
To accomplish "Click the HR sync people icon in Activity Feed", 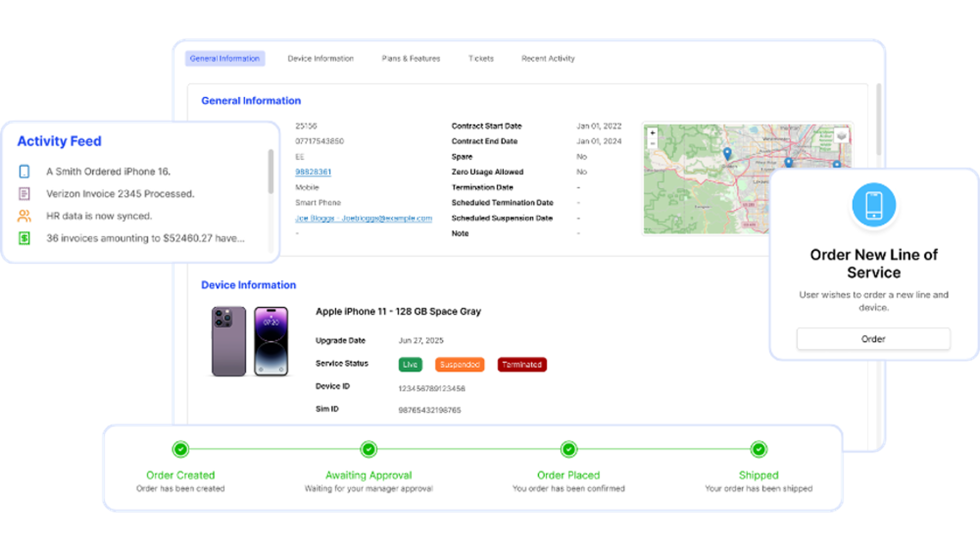I will (x=24, y=215).
